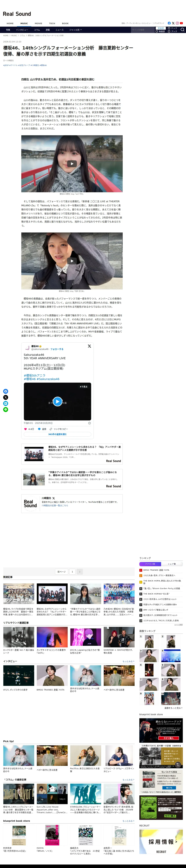Open ranking item BMSG TRAINEE 連載:YUTA
Viewport: 186px width, 868px height.
(156, 570)
